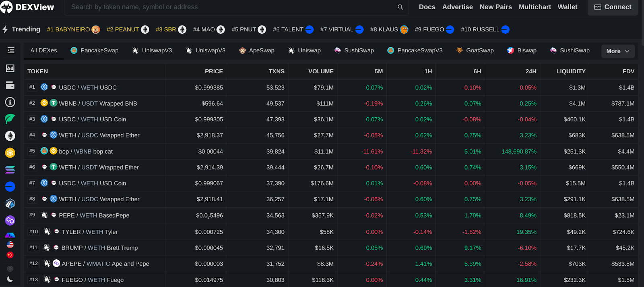Screen dimensions: 644x287
Task: Click the green leaf icon in sidebar
Action: pyautogui.click(x=10, y=119)
